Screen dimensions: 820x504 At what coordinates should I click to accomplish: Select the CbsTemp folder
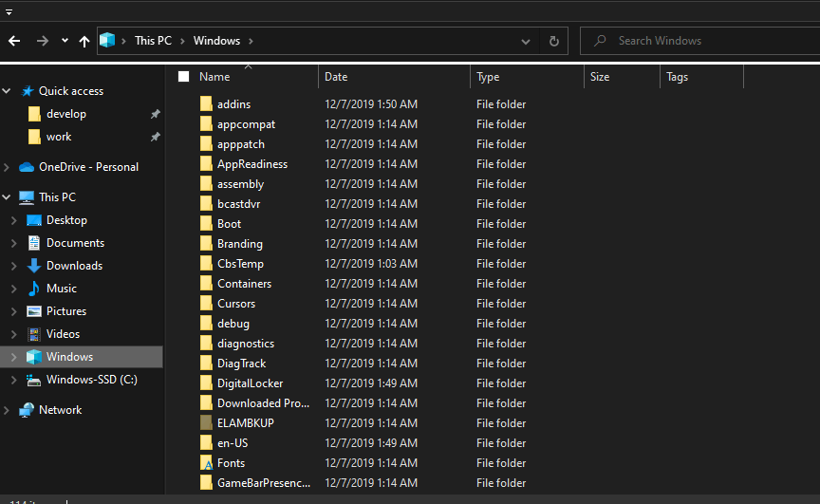pos(240,264)
